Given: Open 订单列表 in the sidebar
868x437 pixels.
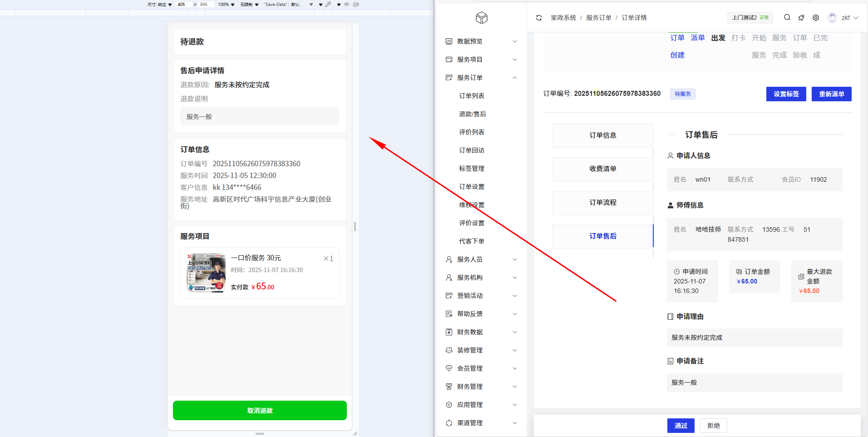Looking at the screenshot, I should pos(472,96).
